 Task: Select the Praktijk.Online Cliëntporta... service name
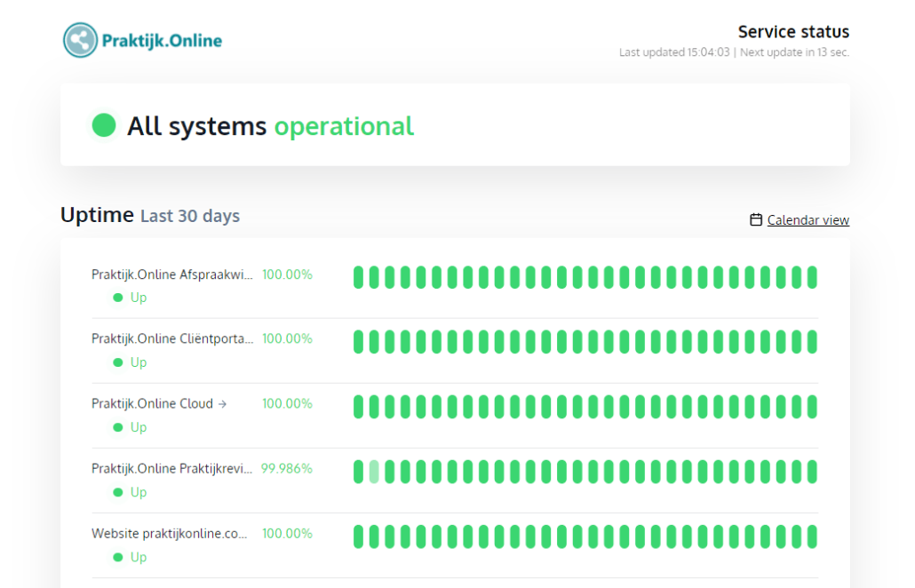[x=172, y=338]
